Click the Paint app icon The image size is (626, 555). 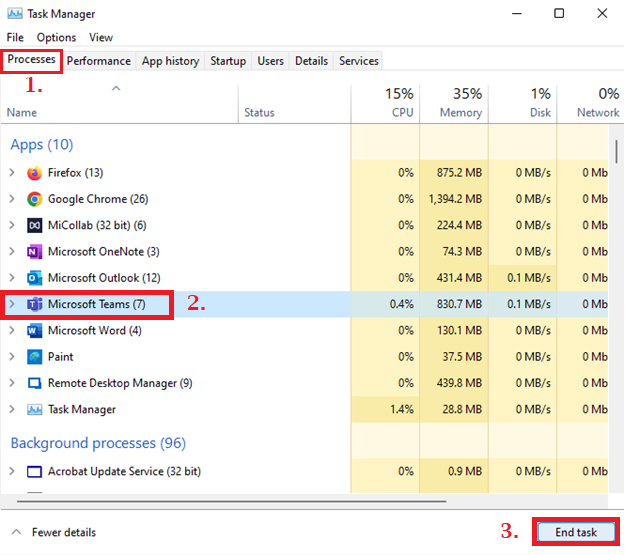[x=34, y=357]
